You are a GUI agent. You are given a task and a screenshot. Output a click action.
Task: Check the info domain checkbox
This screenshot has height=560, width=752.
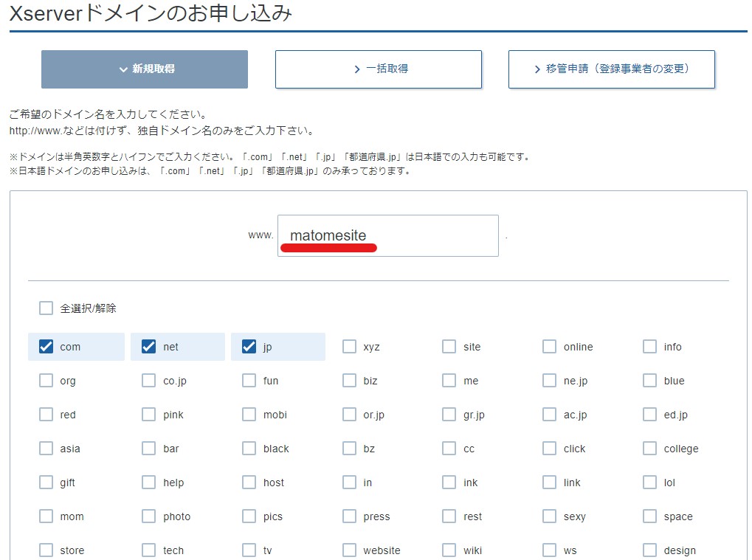pos(649,347)
